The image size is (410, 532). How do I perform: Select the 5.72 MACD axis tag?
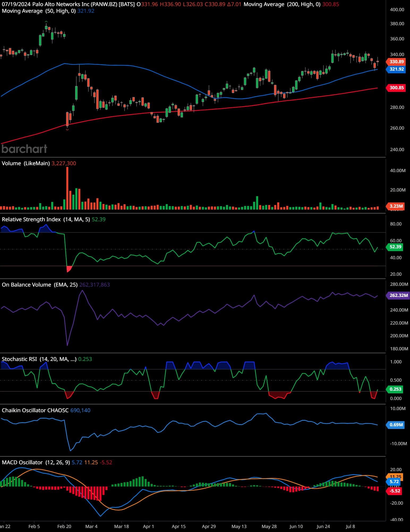(x=394, y=482)
